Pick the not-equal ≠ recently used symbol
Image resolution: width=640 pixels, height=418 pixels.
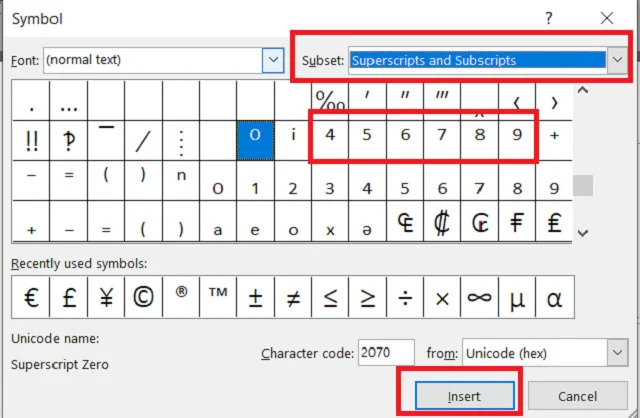point(293,297)
